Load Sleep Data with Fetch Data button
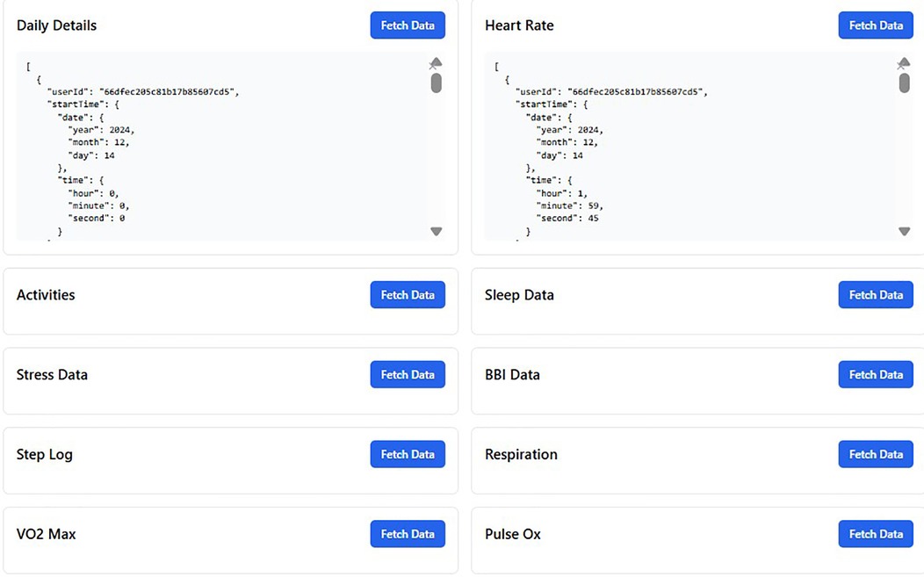This screenshot has width=924, height=577. click(x=875, y=295)
